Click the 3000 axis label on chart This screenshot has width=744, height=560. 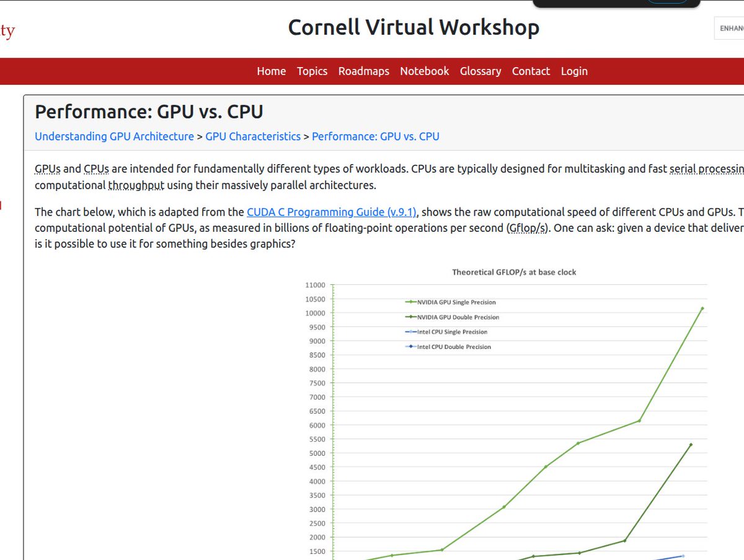[316, 509]
